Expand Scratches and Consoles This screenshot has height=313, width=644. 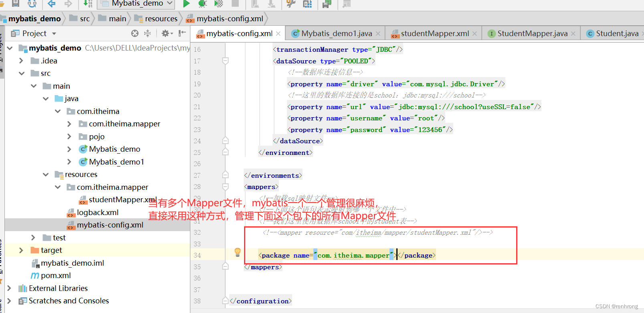coord(9,301)
